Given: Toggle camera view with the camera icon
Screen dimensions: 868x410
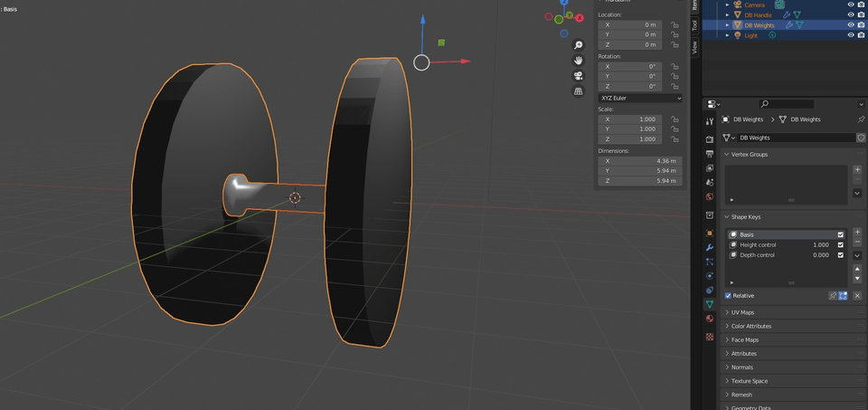Looking at the screenshot, I should (579, 76).
